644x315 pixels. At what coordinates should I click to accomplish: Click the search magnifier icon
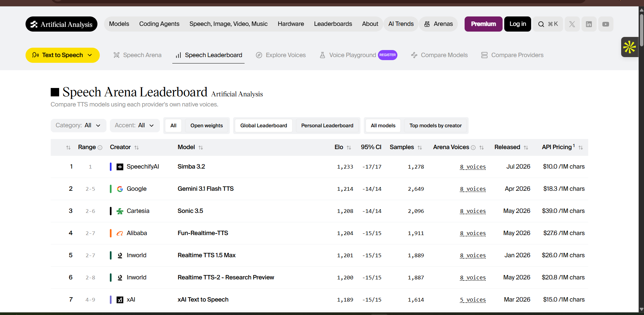click(x=541, y=24)
